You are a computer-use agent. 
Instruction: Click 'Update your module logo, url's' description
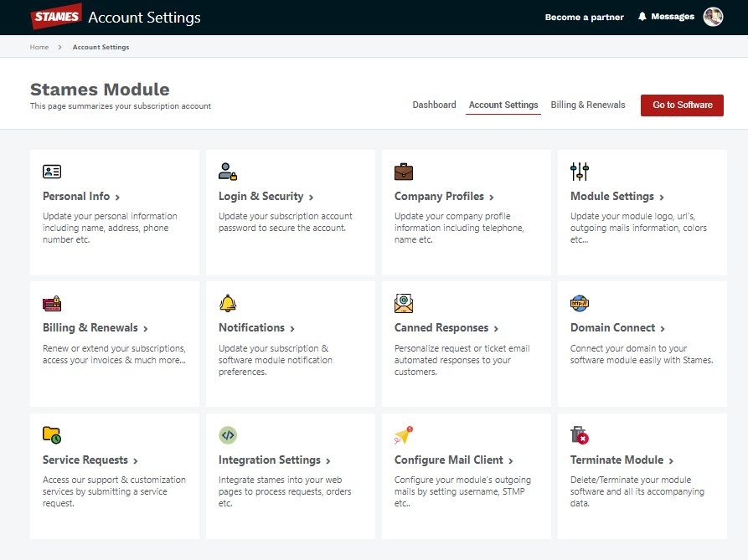[638, 228]
